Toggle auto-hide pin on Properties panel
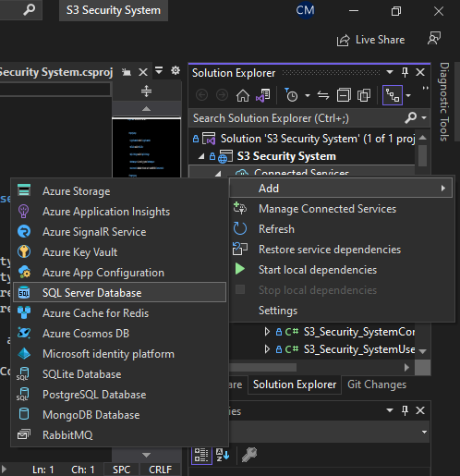Screen dimensions: 460x476 [x=405, y=410]
